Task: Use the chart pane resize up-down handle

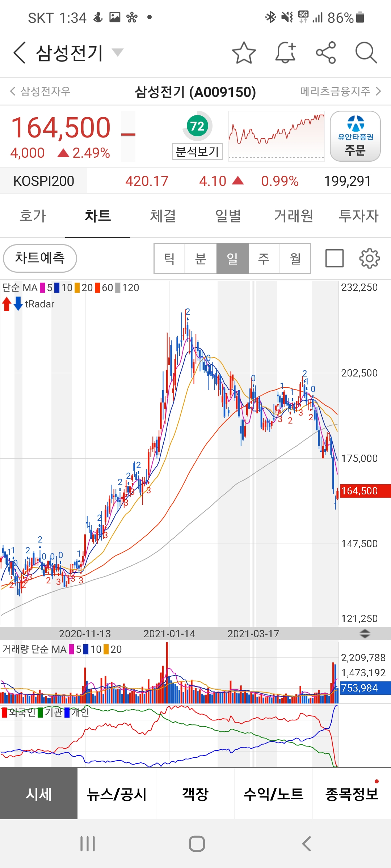Action: pyautogui.click(x=365, y=633)
